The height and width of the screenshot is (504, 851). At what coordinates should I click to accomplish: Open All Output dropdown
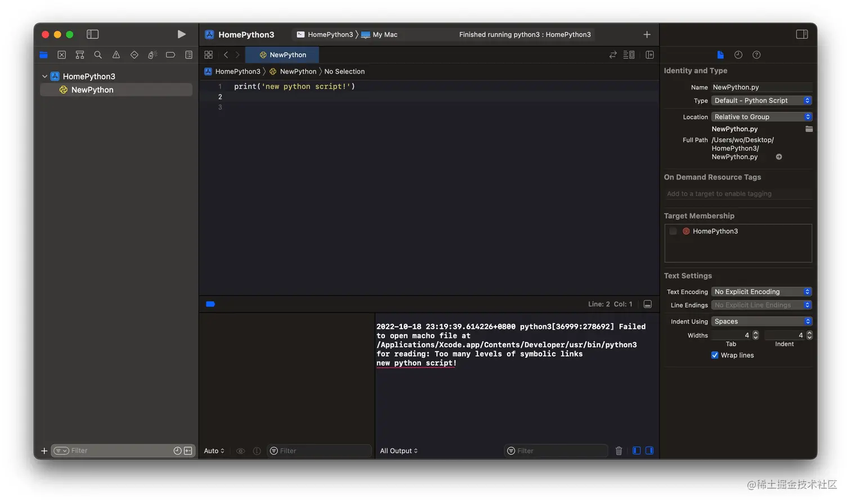398,451
